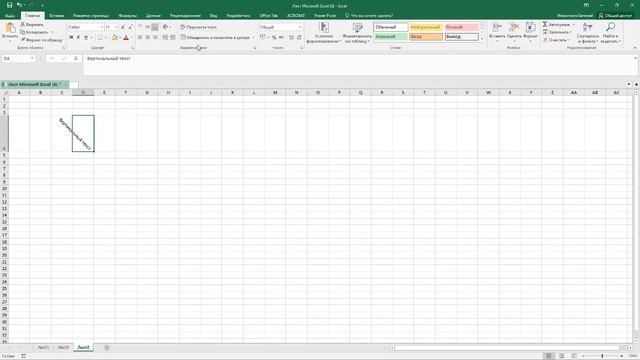Apply fill color bucket
This screenshot has height=360, width=640.
(115, 38)
